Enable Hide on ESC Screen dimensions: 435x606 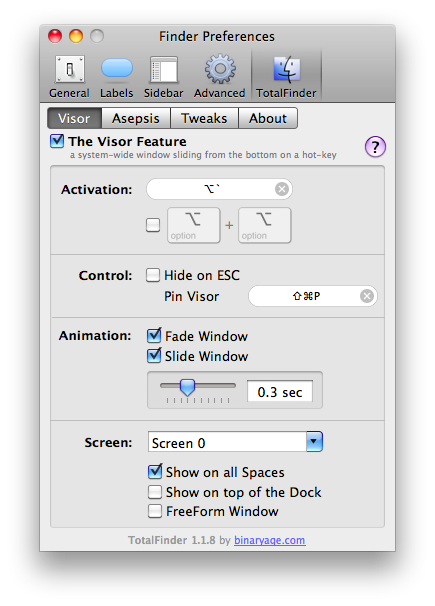(153, 276)
